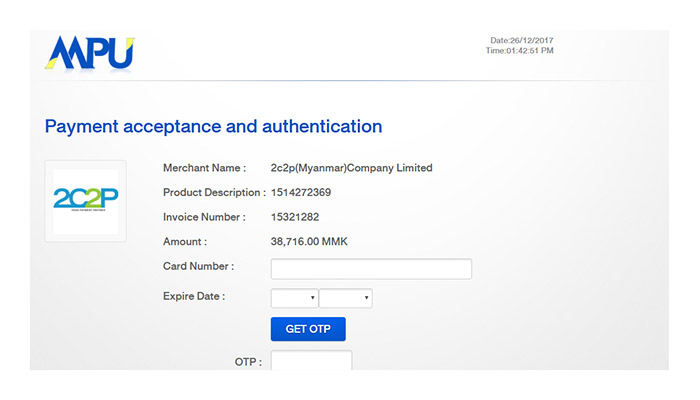The height and width of the screenshot is (400, 700).
Task: Focus the OTP input field
Action: [311, 360]
